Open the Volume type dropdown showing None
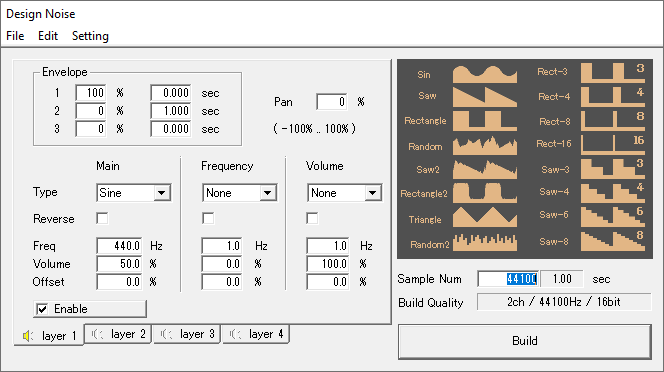Viewport: 664px width, 372px height. [x=344, y=193]
